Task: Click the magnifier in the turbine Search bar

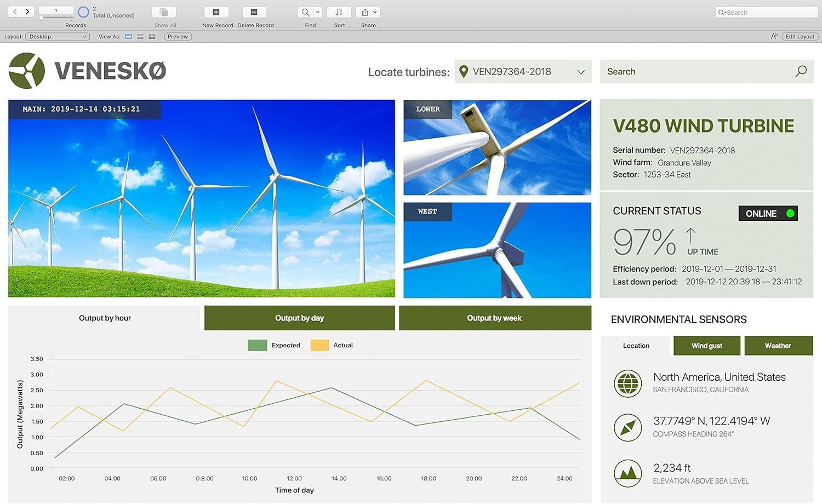Action: [800, 71]
